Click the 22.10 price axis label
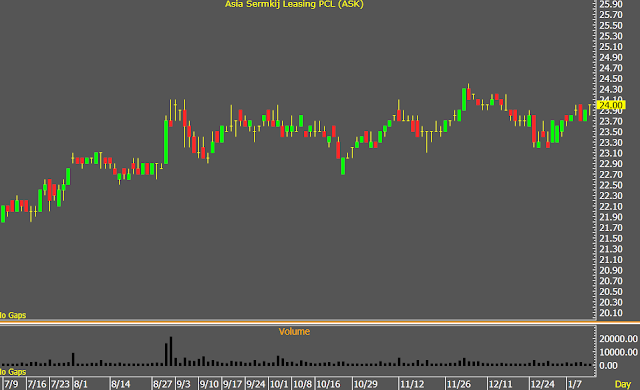 coord(611,207)
